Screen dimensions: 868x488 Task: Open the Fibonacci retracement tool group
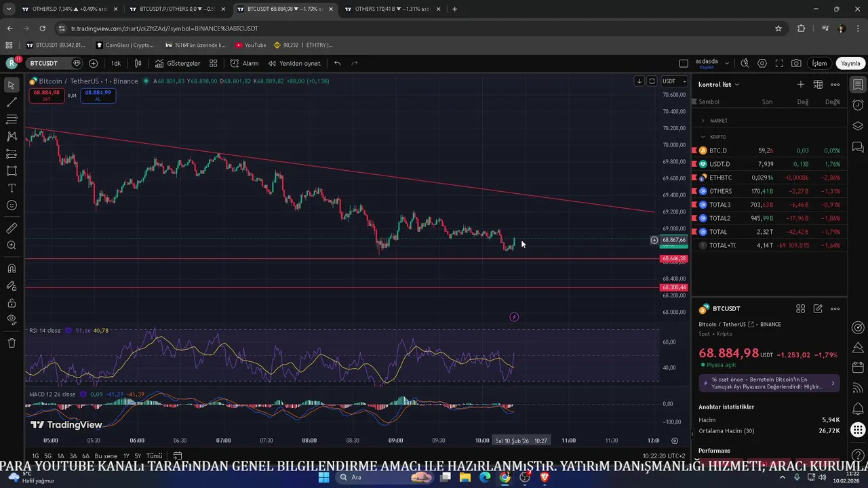[x=12, y=119]
